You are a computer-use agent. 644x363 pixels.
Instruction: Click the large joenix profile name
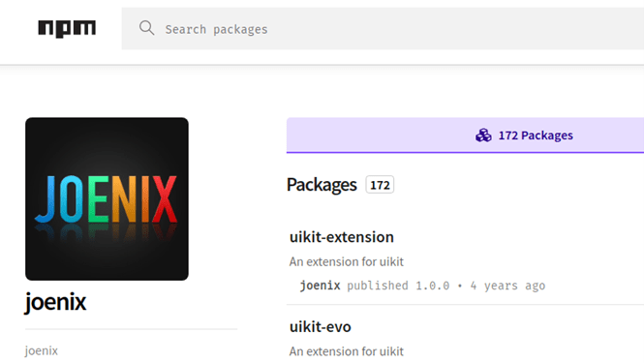pos(55,302)
